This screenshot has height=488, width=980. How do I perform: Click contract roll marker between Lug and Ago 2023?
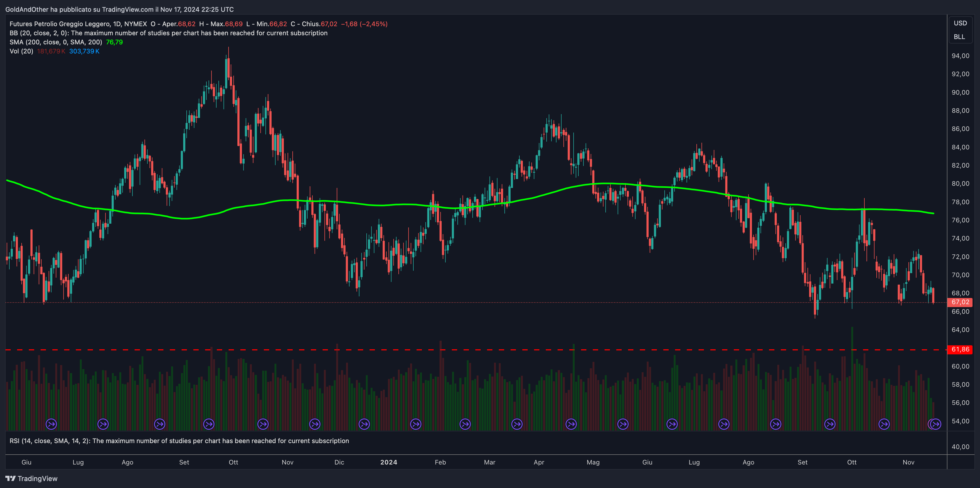point(103,424)
